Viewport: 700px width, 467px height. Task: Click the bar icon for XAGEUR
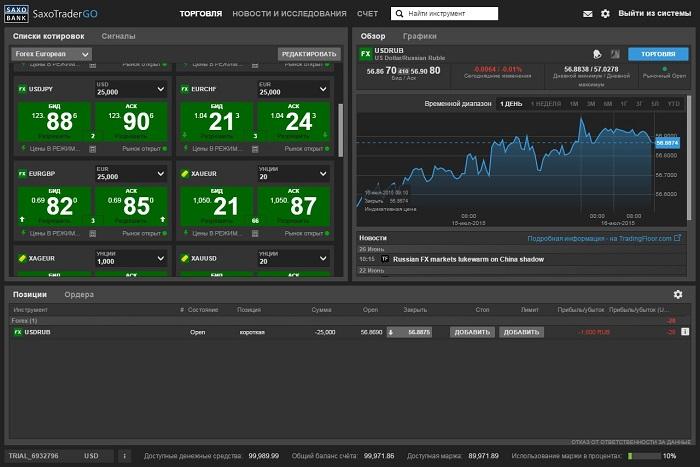(x=22, y=258)
